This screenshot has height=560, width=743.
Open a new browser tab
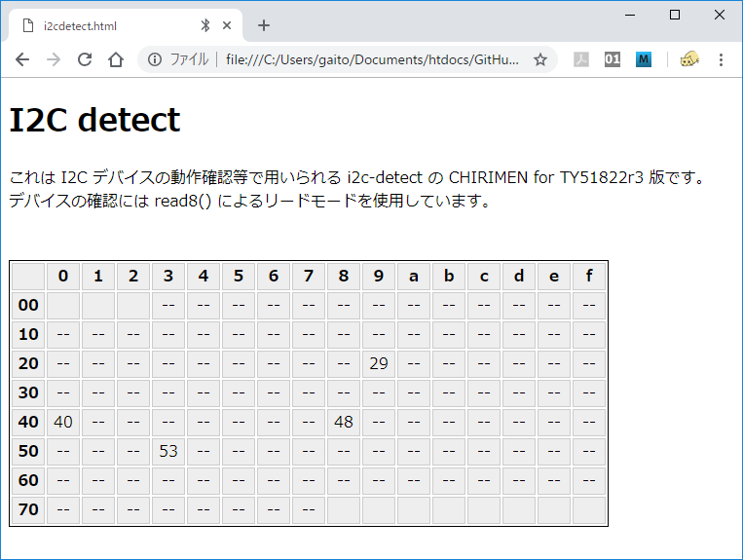coord(263,25)
